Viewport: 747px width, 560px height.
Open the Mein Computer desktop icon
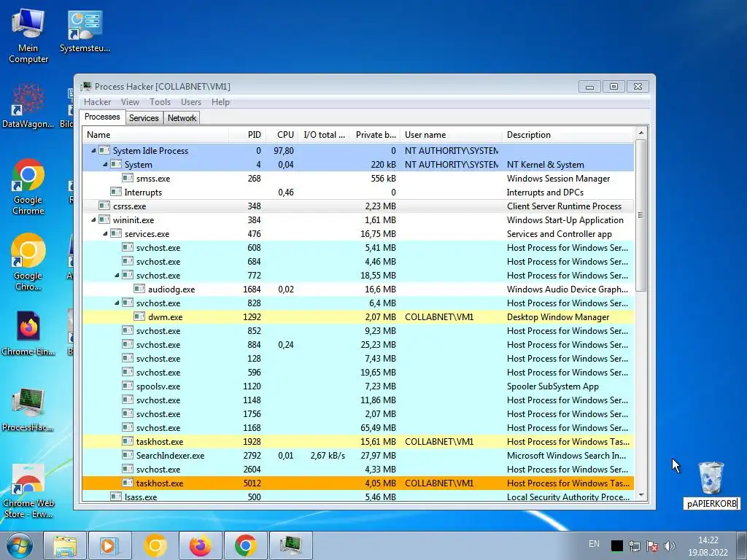(x=28, y=36)
